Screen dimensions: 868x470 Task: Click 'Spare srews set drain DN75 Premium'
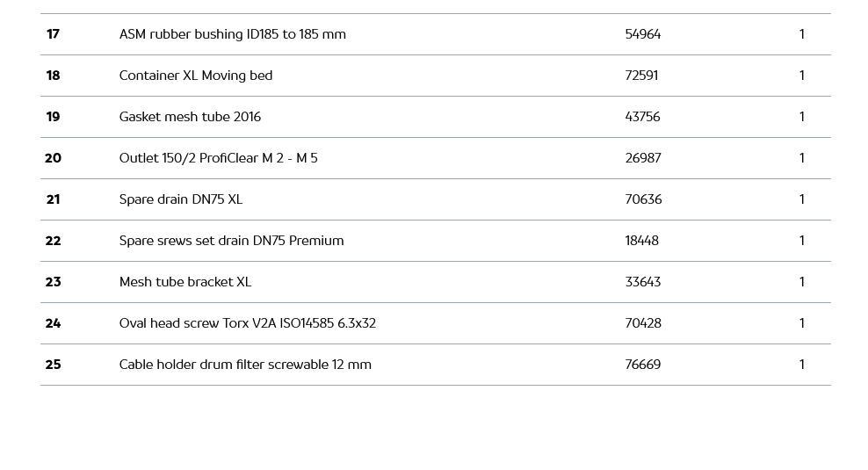[231, 241]
